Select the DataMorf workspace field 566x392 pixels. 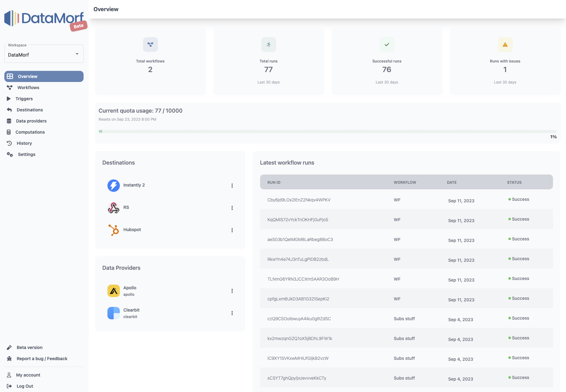click(44, 54)
